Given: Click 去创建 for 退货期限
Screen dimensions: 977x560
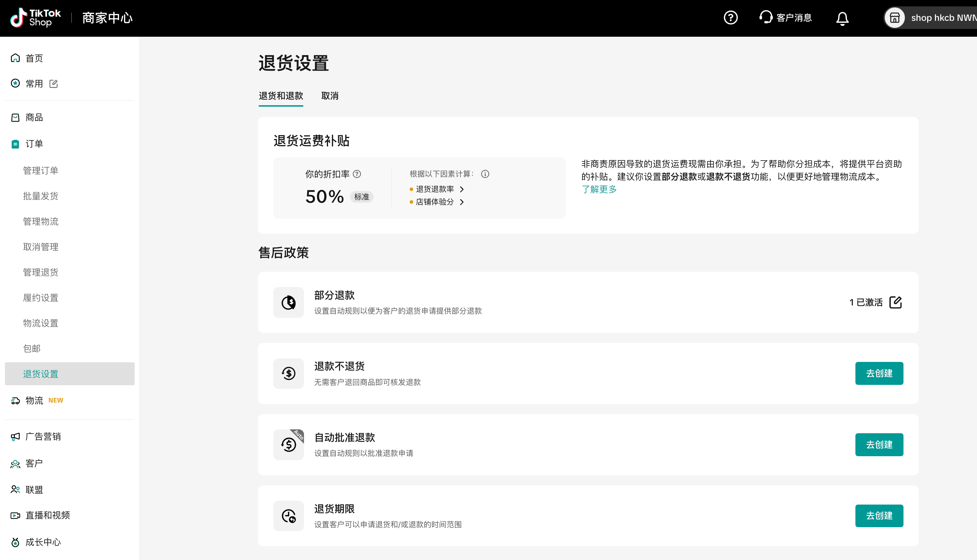Looking at the screenshot, I should (879, 516).
